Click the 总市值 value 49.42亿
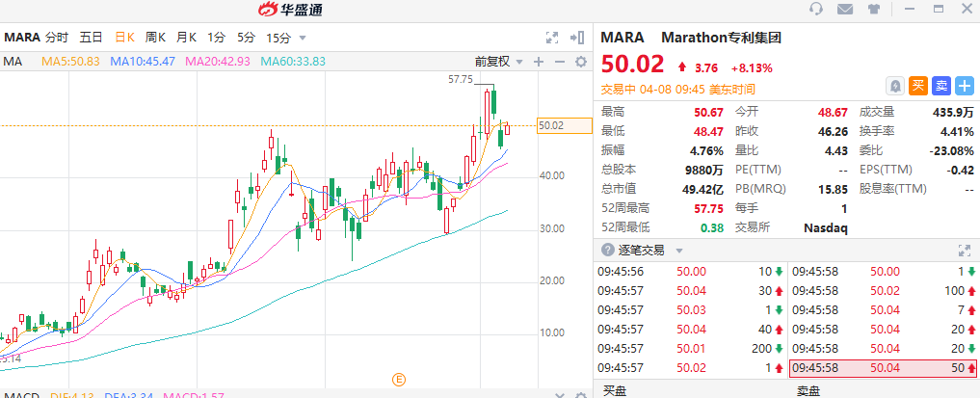980x398 pixels. coord(703,189)
